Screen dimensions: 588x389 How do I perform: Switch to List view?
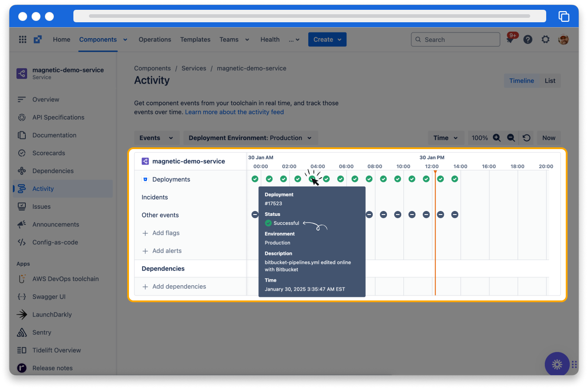[x=550, y=81]
